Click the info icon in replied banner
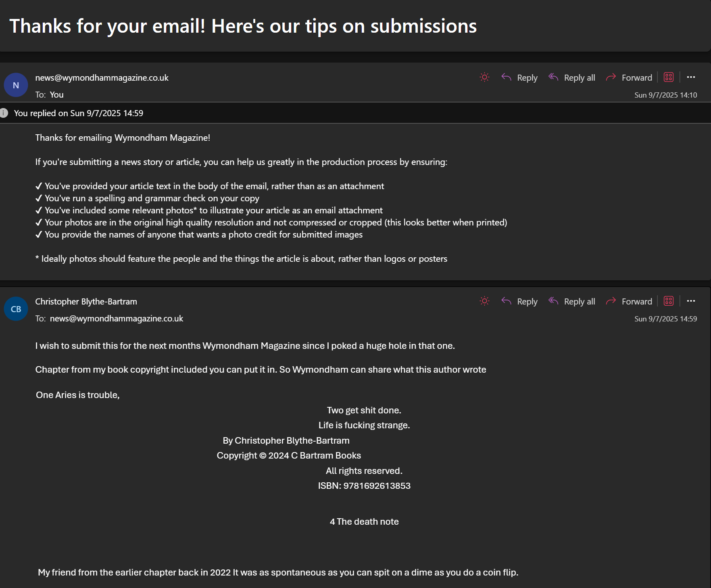The width and height of the screenshot is (711, 588). [4, 113]
